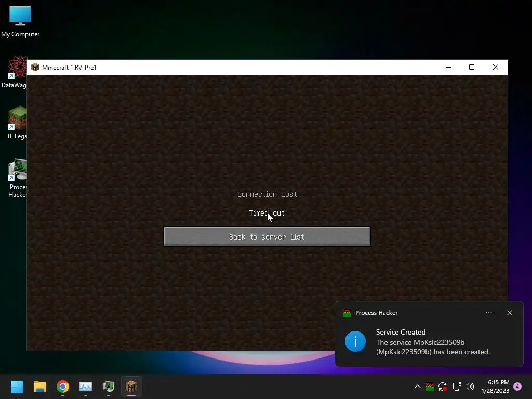This screenshot has height=399, width=532.
Task: Switch to Google Chrome in taskbar
Action: [x=63, y=387]
